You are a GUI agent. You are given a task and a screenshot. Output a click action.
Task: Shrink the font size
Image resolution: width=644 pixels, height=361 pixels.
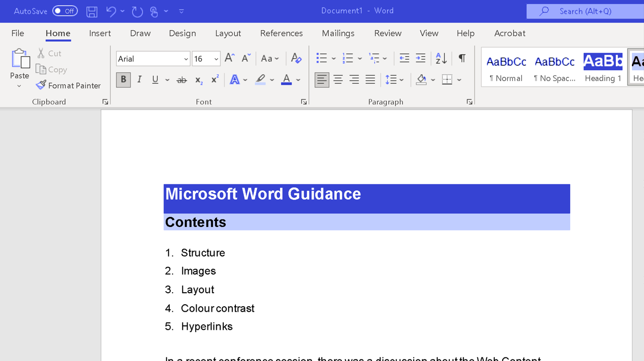pos(246,58)
